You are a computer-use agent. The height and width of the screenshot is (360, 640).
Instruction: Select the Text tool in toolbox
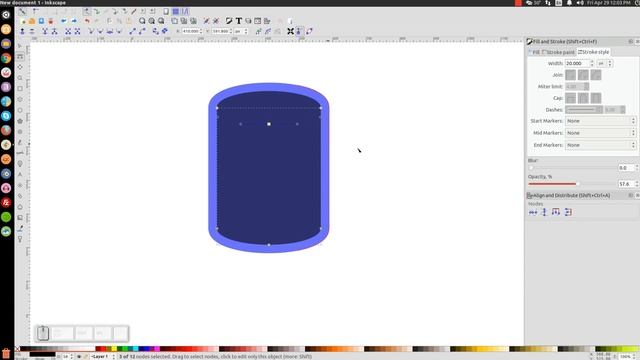[x=20, y=175]
